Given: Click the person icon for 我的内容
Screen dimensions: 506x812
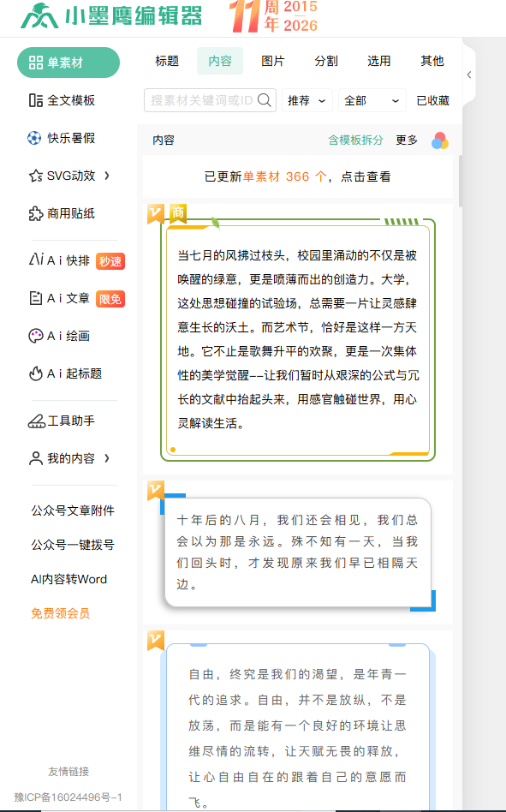Looking at the screenshot, I should (x=36, y=458).
